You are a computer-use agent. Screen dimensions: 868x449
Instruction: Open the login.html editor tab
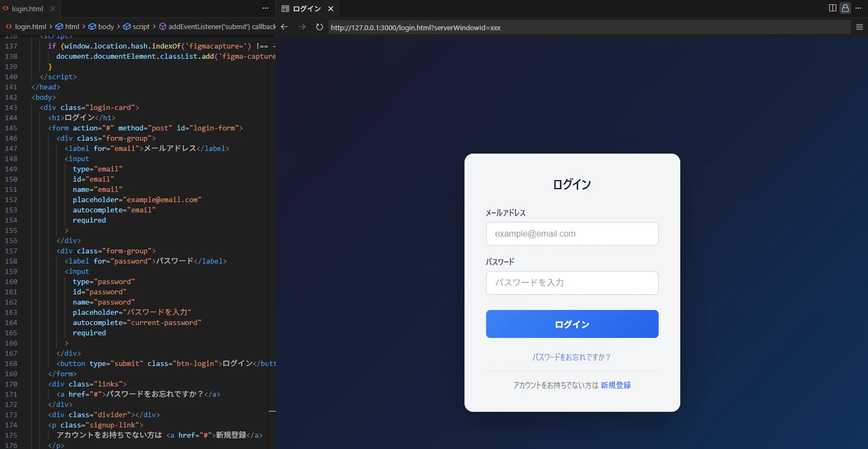tap(27, 9)
